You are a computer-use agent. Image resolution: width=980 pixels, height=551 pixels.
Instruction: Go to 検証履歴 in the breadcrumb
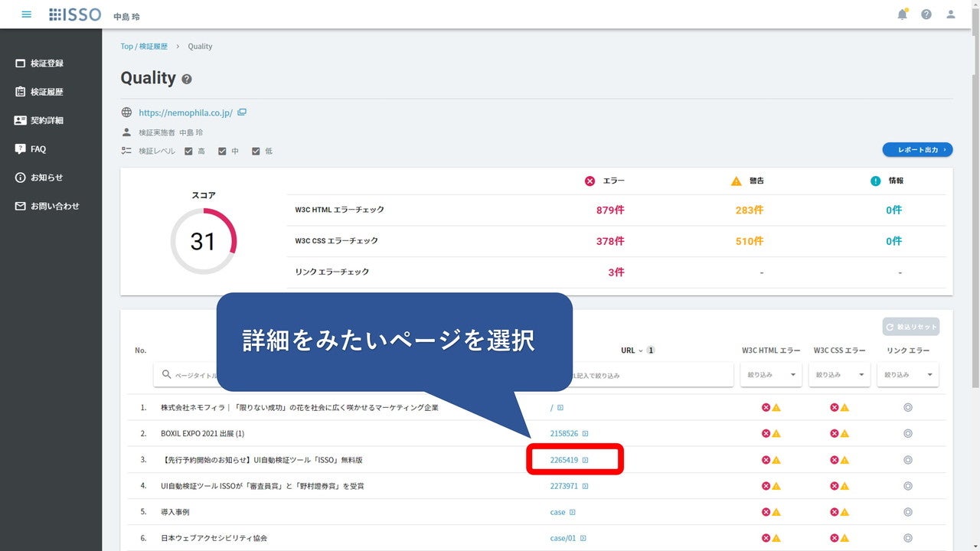153,47
